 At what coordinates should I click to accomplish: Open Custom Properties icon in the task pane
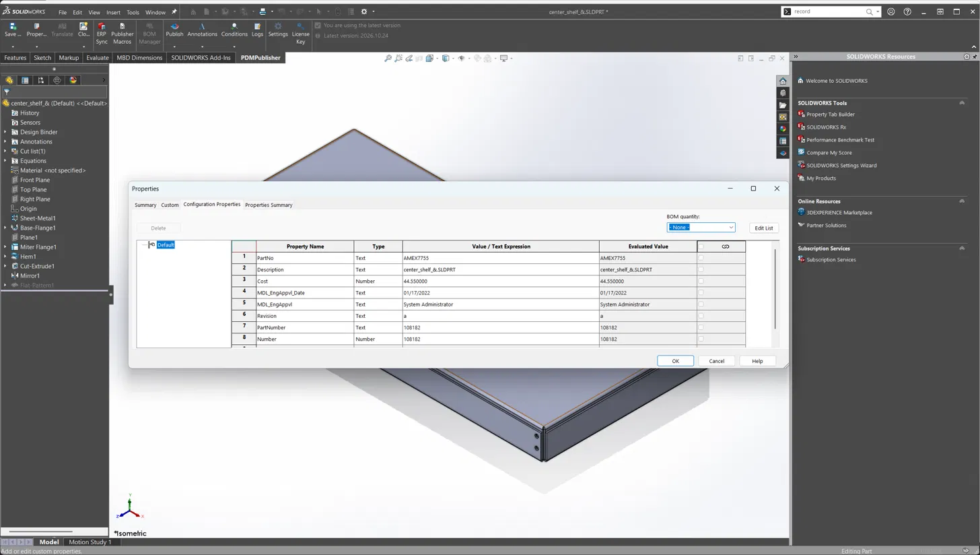783,141
